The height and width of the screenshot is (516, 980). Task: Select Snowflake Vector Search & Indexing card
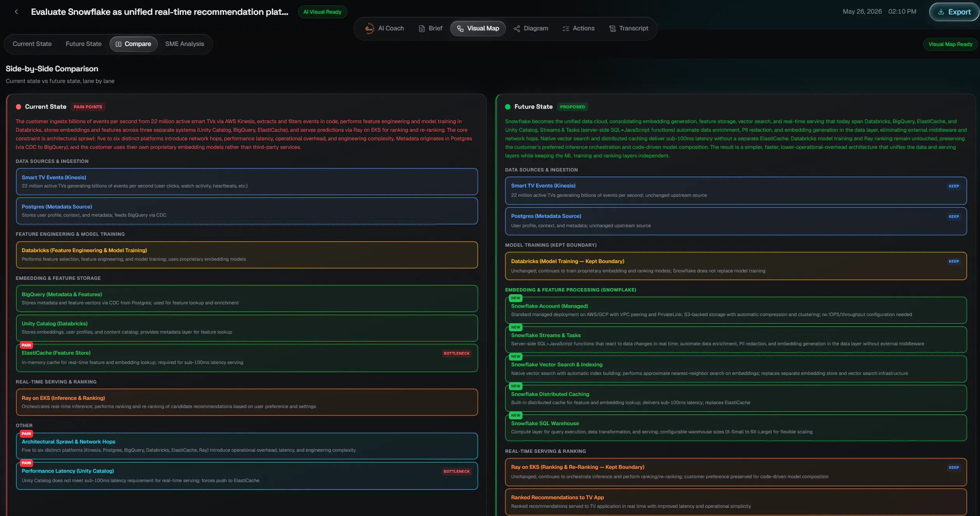point(736,369)
